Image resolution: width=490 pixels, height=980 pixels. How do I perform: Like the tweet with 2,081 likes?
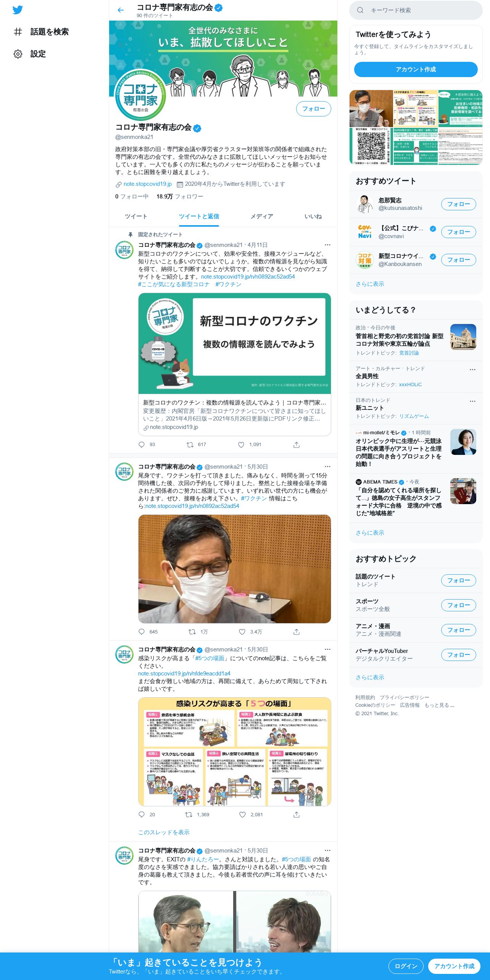coord(242,815)
